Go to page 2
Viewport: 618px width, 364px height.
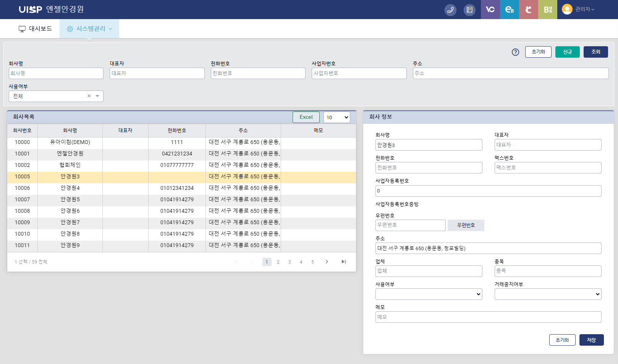[278, 262]
